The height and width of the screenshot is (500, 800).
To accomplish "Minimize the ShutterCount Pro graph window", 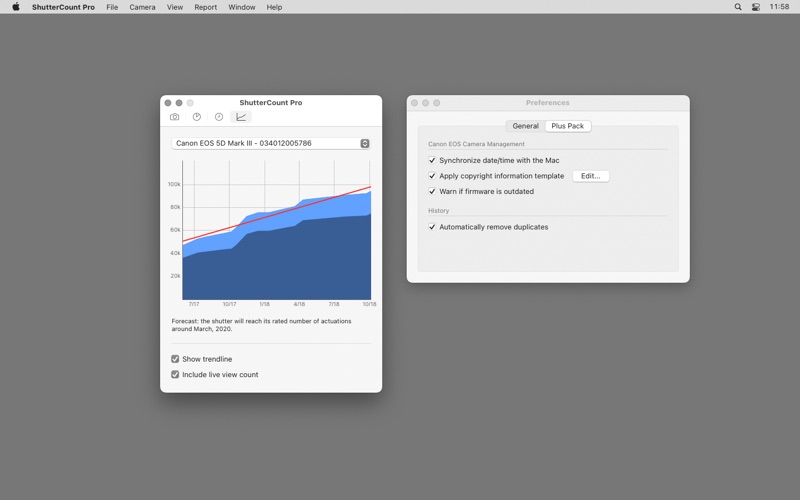I will click(179, 103).
